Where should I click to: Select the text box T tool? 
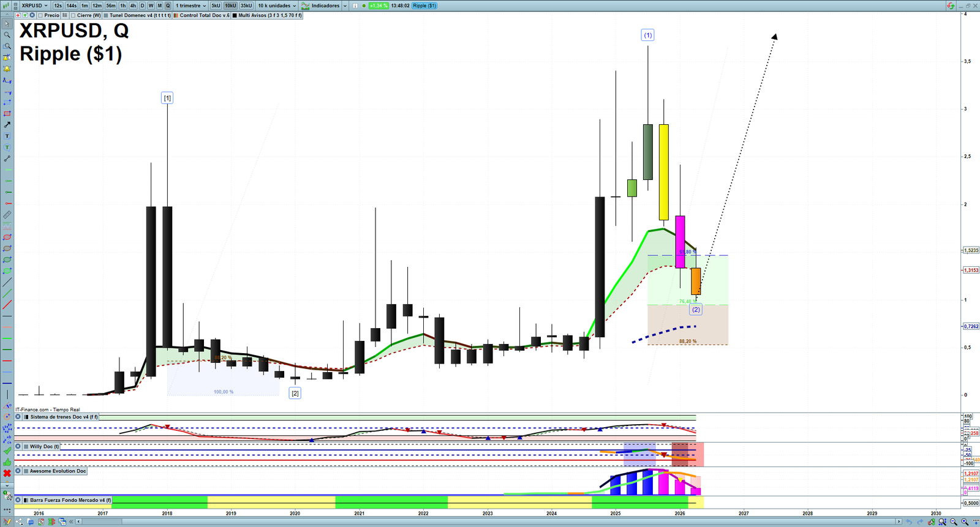[7, 136]
